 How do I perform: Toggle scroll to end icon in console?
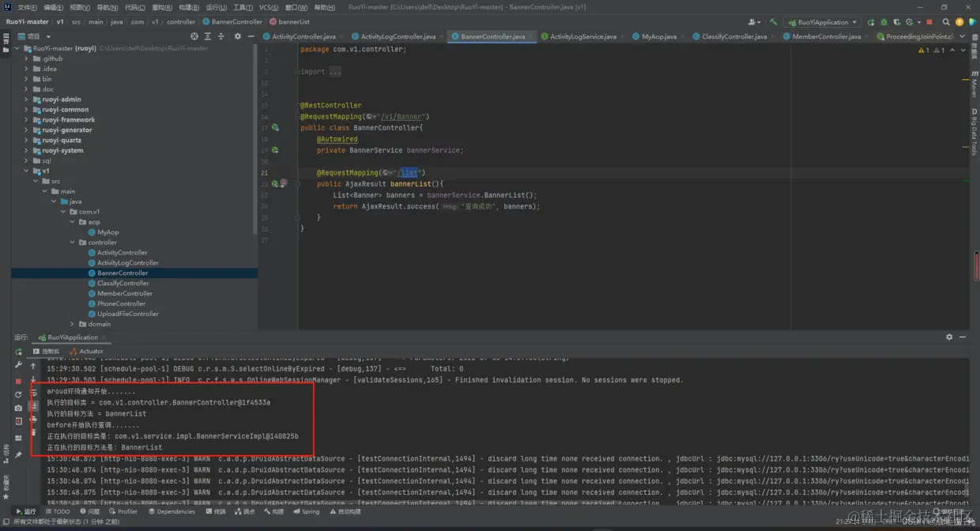click(x=33, y=406)
